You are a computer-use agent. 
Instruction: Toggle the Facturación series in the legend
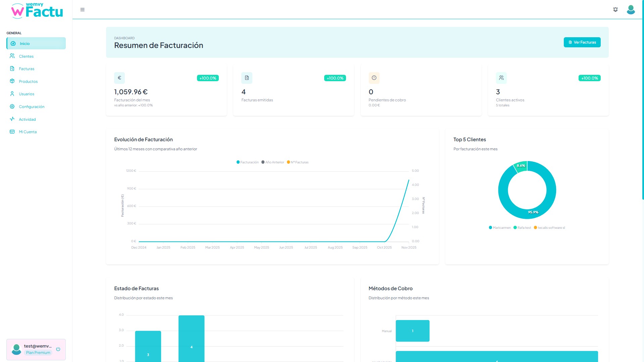pos(247,162)
